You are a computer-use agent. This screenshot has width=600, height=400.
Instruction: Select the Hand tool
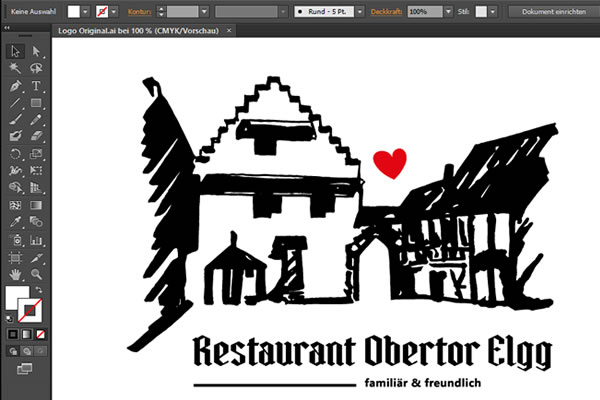coord(16,272)
